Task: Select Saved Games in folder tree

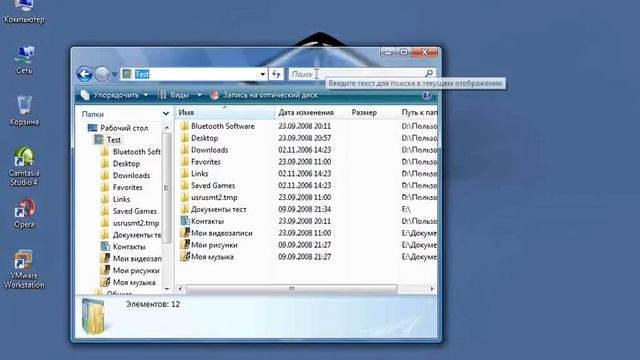Action: (129, 211)
